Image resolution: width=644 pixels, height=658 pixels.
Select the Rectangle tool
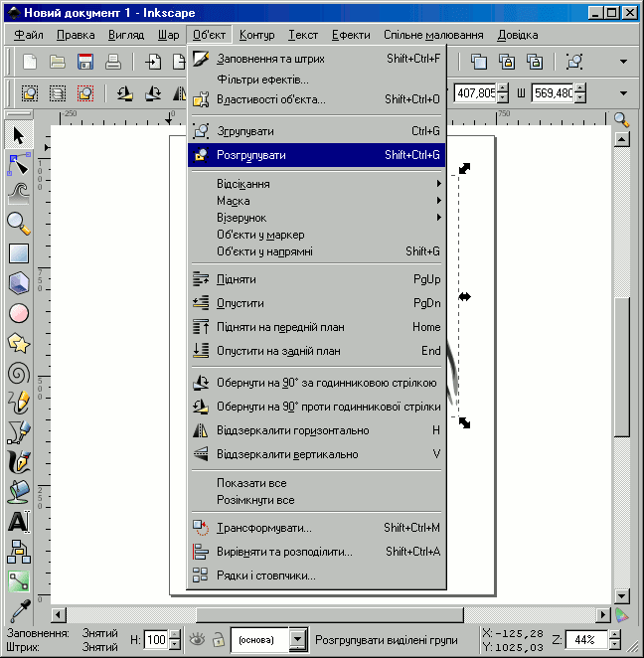[x=19, y=253]
